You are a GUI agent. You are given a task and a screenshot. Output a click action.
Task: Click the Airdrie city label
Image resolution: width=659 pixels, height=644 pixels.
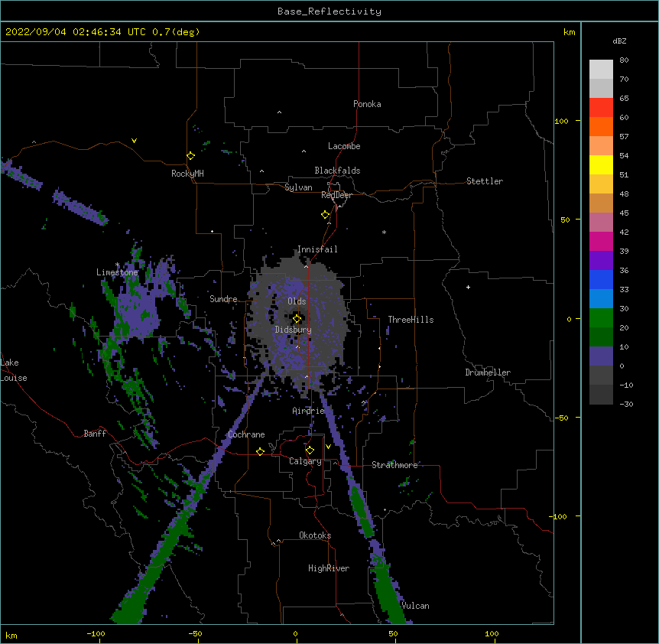coord(309,411)
